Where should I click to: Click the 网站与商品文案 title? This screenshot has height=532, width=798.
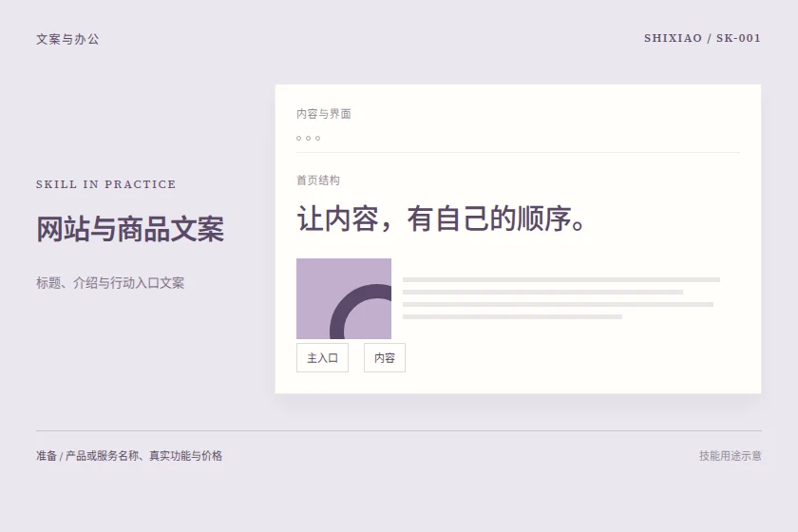(x=130, y=229)
